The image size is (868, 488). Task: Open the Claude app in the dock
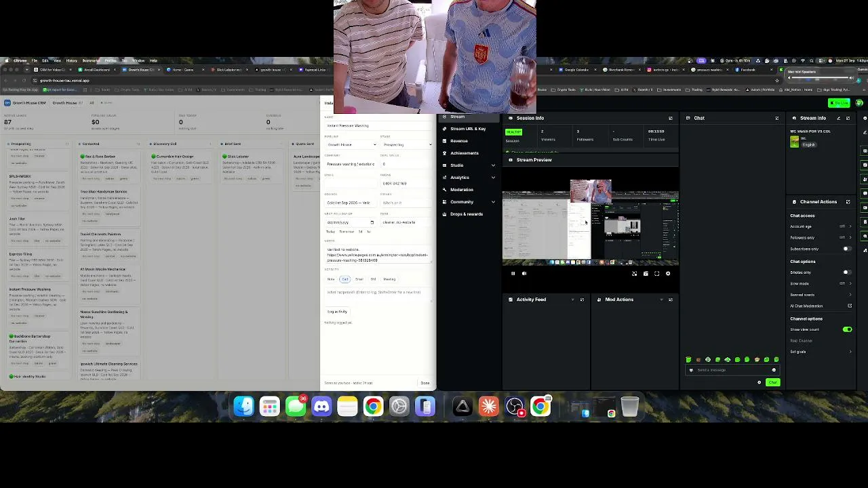point(488,407)
